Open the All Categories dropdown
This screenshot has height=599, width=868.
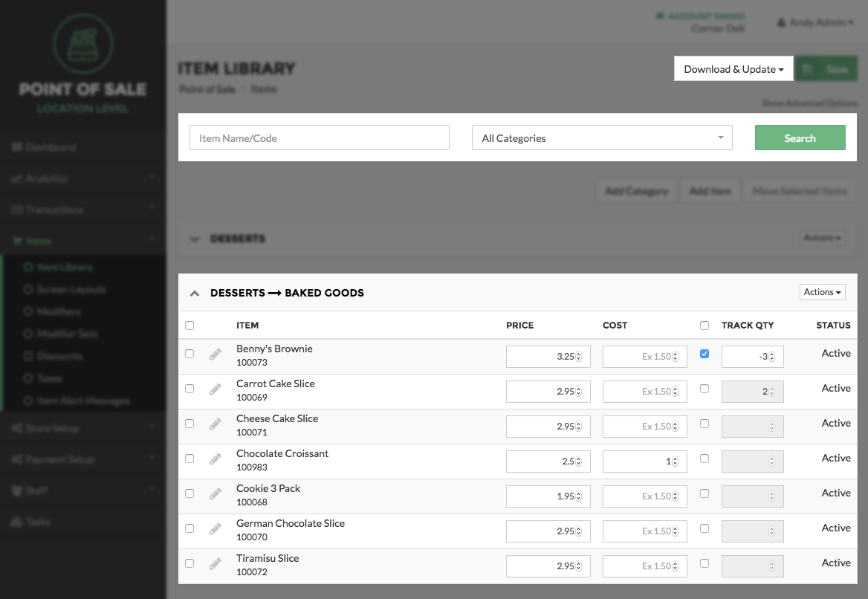point(602,137)
